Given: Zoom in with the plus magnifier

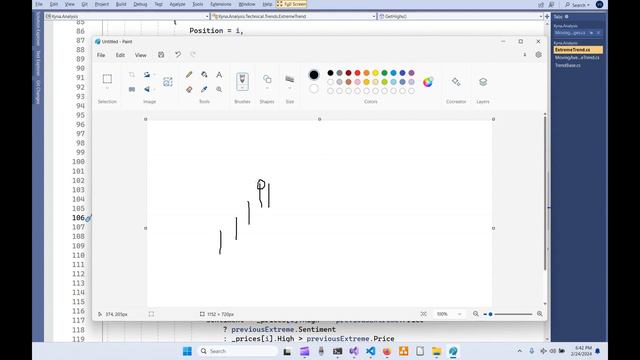Looking at the screenshot, I should pos(540,314).
